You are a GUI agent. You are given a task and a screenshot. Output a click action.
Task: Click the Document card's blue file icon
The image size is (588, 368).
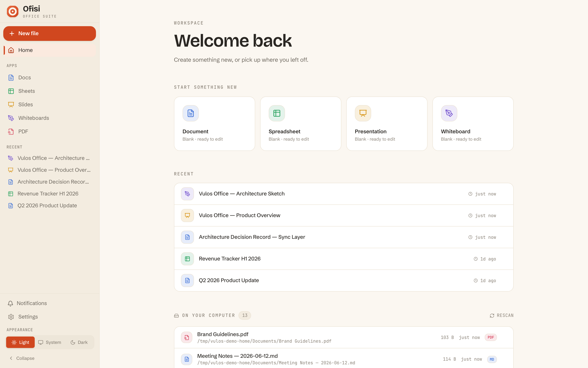point(191,113)
